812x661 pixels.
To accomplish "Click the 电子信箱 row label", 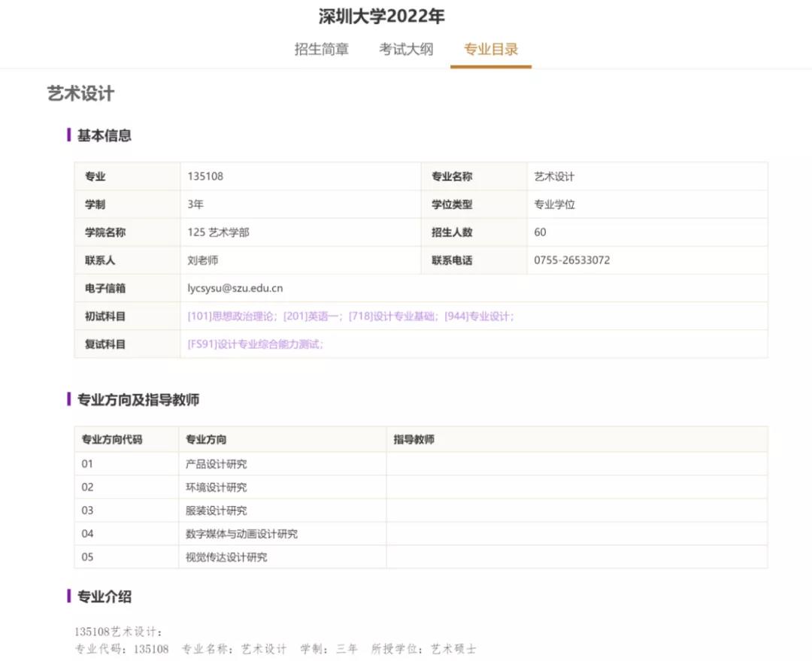I will tap(105, 288).
